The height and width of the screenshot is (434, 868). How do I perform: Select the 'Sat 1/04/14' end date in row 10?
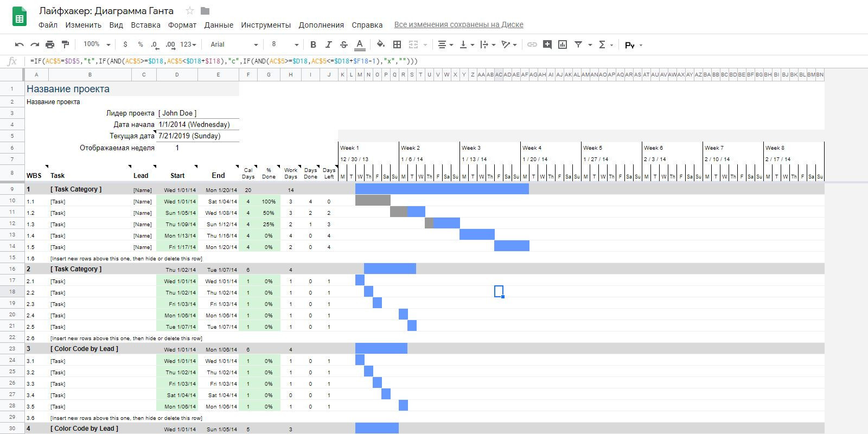218,201
